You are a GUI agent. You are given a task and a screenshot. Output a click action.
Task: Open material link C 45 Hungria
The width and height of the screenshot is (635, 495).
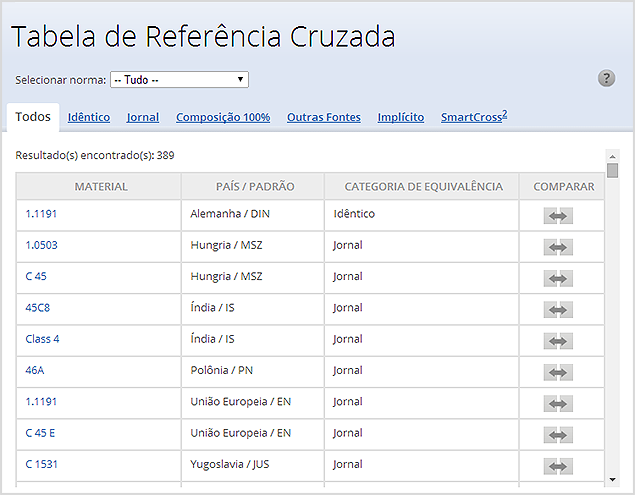[x=36, y=276]
